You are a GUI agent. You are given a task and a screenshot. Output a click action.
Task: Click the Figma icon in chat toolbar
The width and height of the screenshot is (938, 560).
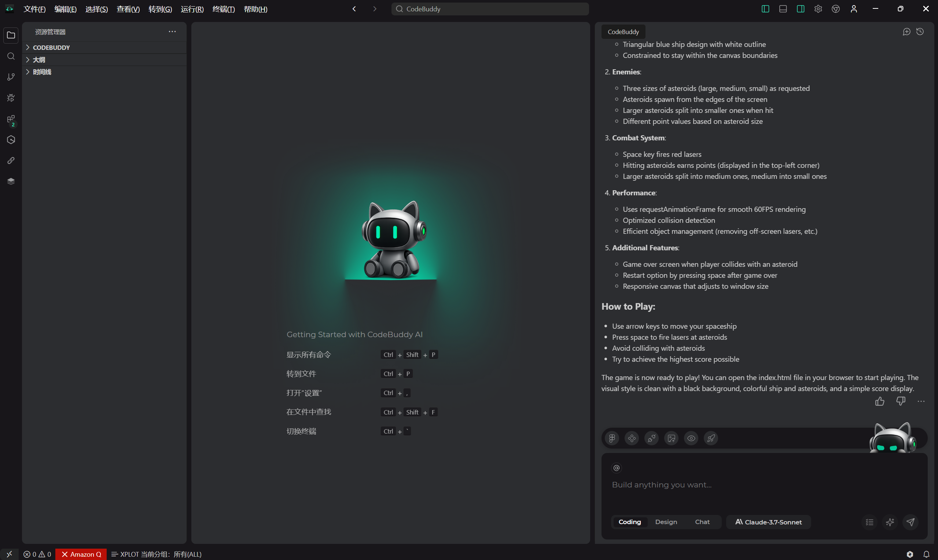coord(612,438)
